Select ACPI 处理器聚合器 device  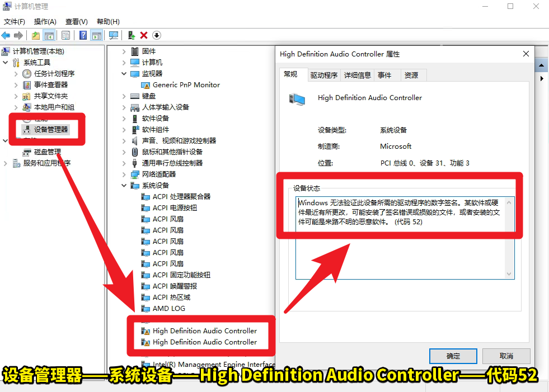click(181, 197)
